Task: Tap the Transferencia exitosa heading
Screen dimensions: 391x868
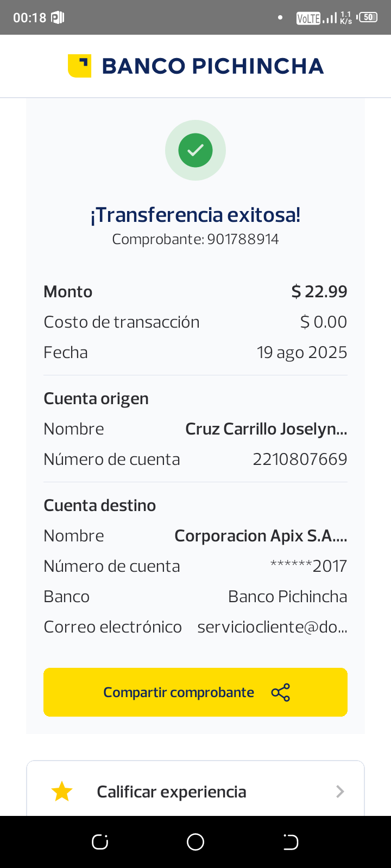Action: tap(195, 215)
